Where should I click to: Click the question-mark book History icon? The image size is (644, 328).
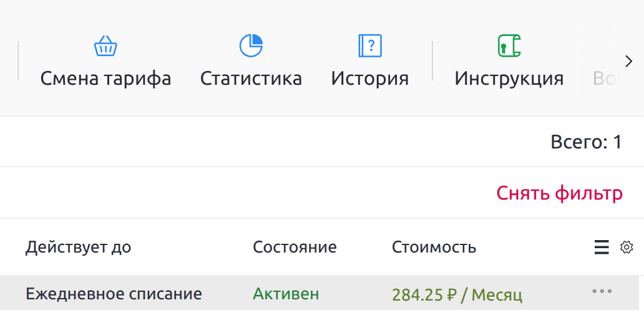(369, 46)
